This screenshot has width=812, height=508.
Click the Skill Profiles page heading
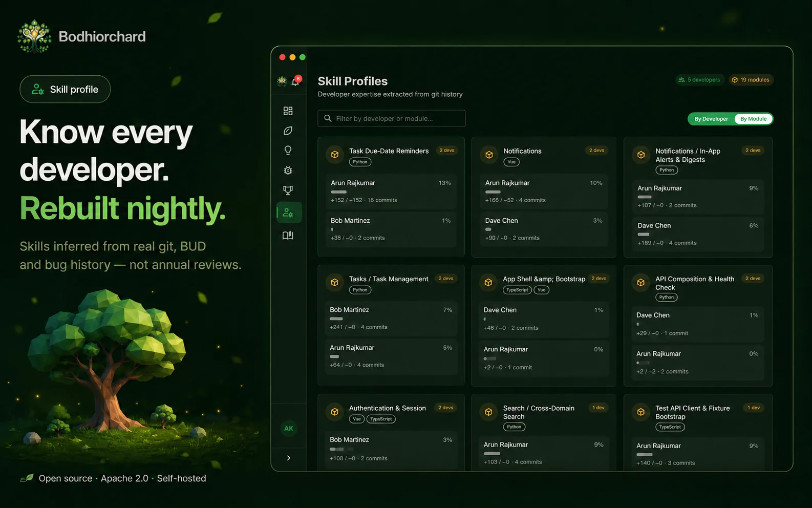click(352, 81)
